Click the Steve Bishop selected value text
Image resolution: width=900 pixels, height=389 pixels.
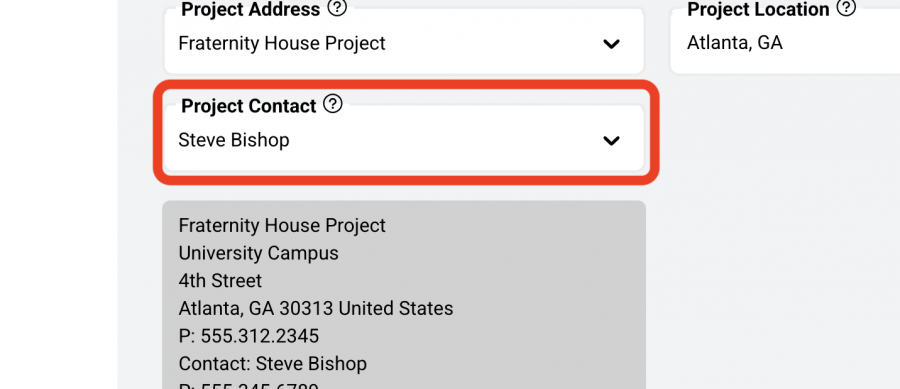(234, 141)
